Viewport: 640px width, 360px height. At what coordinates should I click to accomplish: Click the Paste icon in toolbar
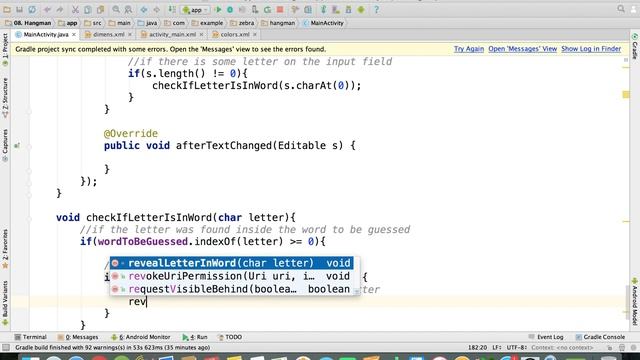click(x=100, y=9)
